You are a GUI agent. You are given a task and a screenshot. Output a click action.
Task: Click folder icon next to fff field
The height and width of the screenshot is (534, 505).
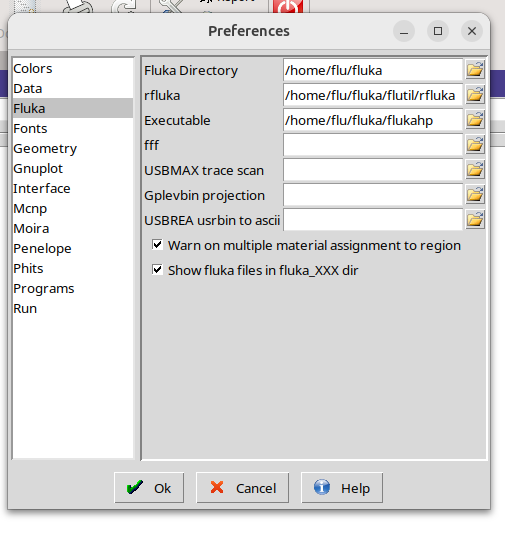(475, 145)
